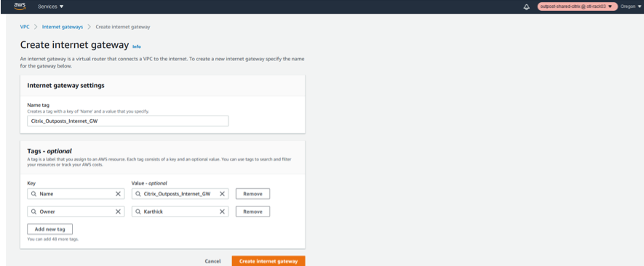Remove the Owner tag row
The height and width of the screenshot is (266, 644).
click(x=253, y=211)
